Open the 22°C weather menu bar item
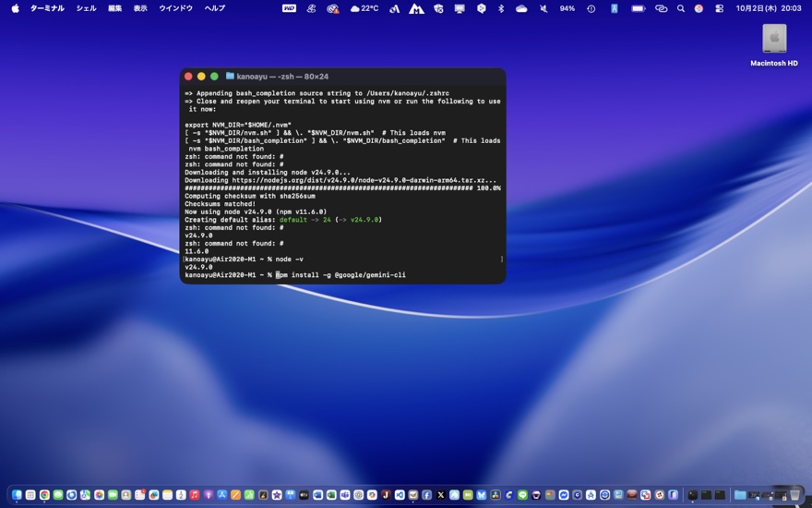812x508 pixels. [364, 8]
